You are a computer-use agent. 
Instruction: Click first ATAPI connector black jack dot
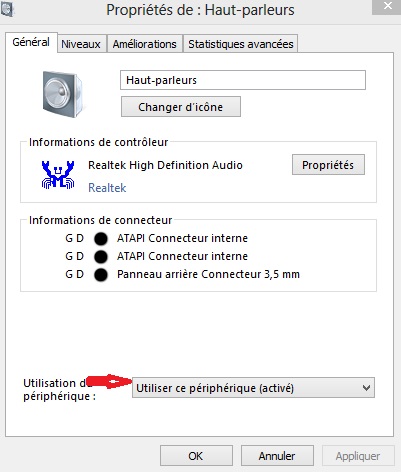click(x=101, y=239)
